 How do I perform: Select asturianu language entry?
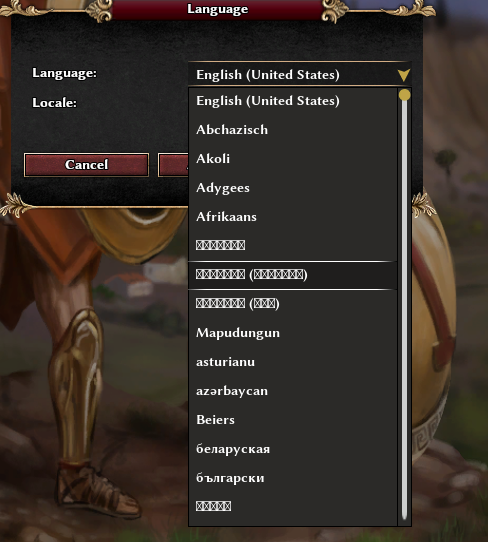coord(292,362)
